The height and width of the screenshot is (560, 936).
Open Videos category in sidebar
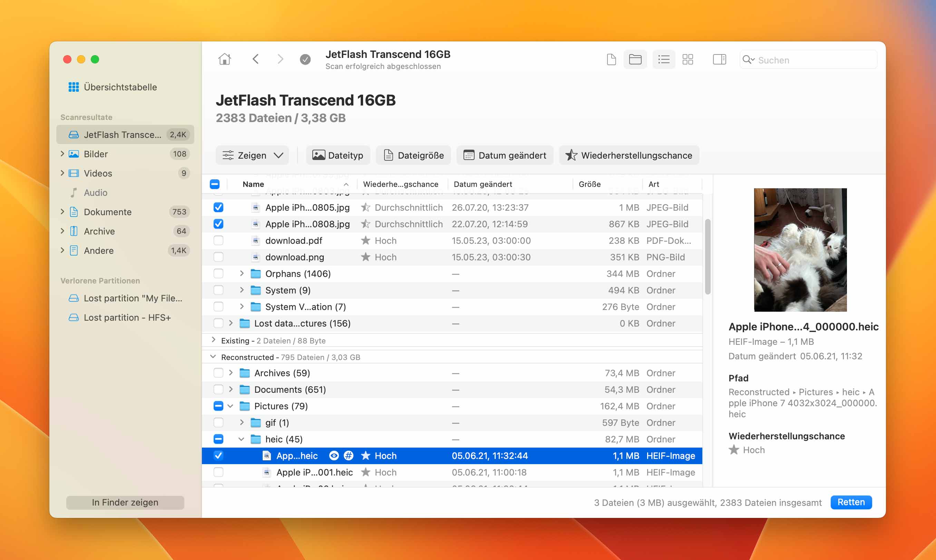(x=125, y=173)
